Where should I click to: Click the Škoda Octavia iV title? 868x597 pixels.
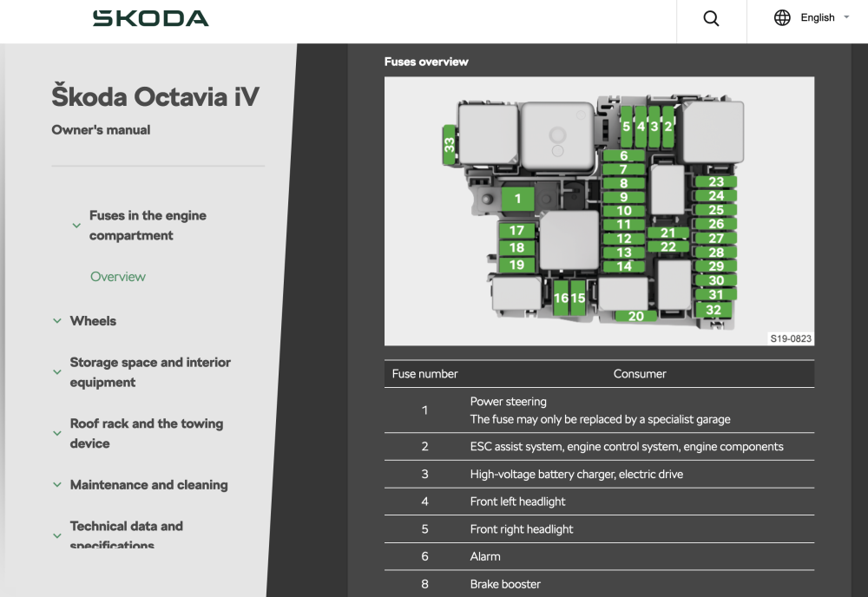[x=155, y=96]
